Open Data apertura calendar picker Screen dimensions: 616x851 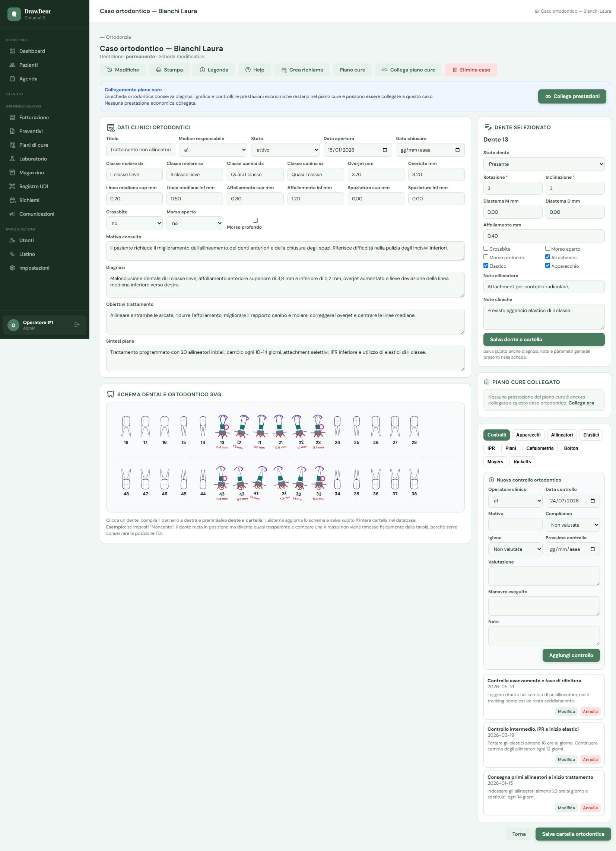click(384, 150)
